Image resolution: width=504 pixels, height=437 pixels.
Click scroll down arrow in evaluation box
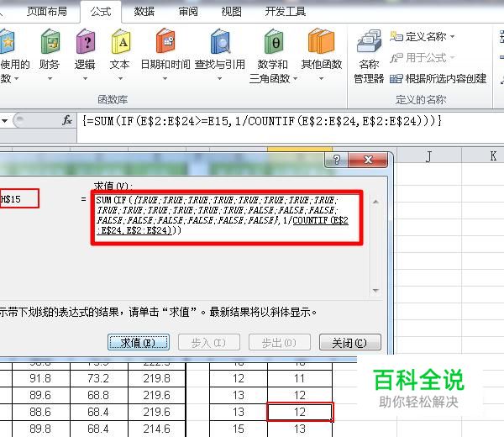tap(375, 291)
